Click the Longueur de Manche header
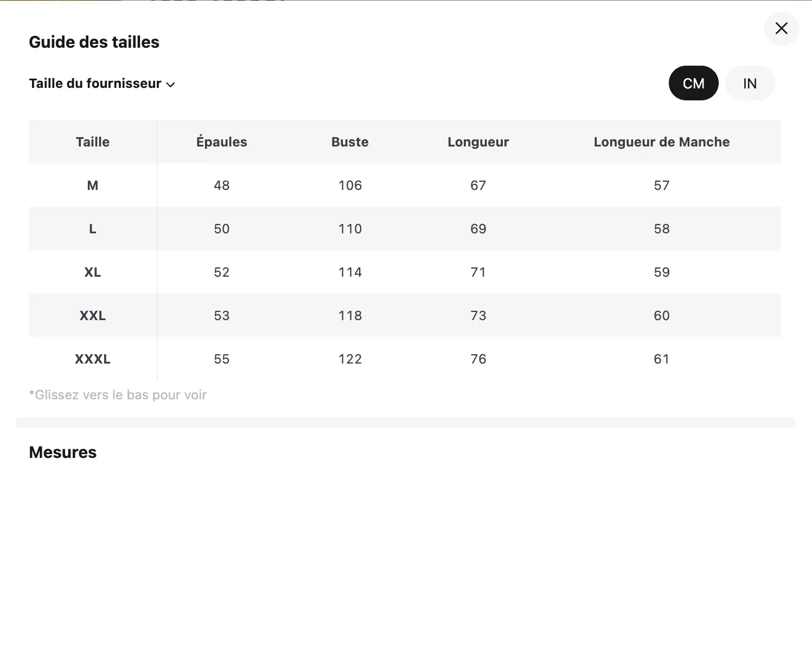This screenshot has width=812, height=669. (x=661, y=142)
